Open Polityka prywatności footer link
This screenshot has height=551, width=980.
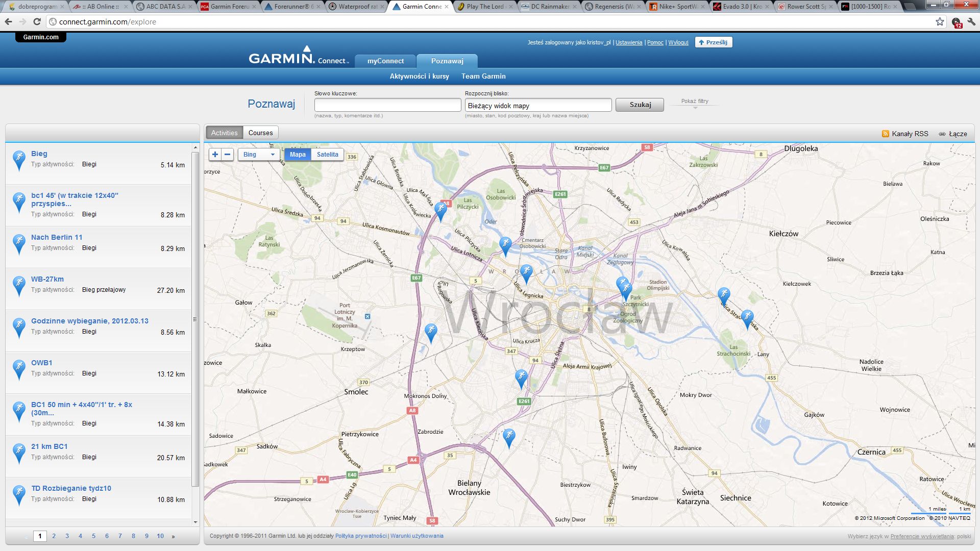click(x=361, y=536)
